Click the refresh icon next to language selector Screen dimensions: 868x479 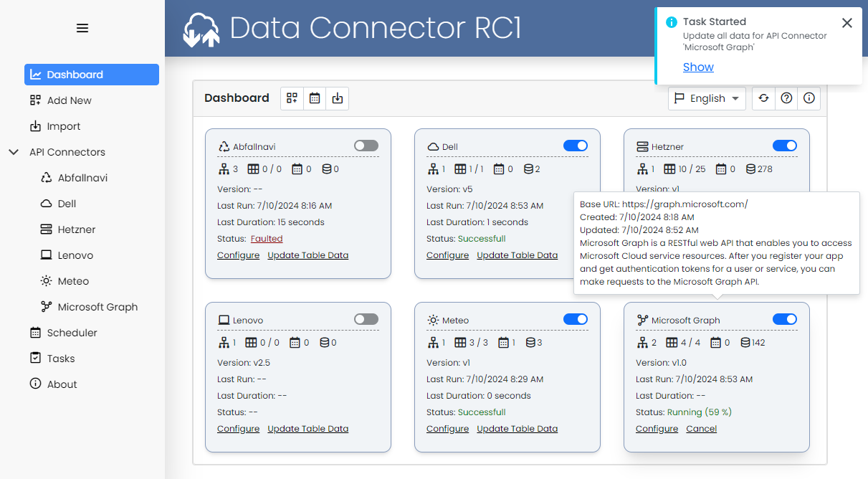pos(763,98)
